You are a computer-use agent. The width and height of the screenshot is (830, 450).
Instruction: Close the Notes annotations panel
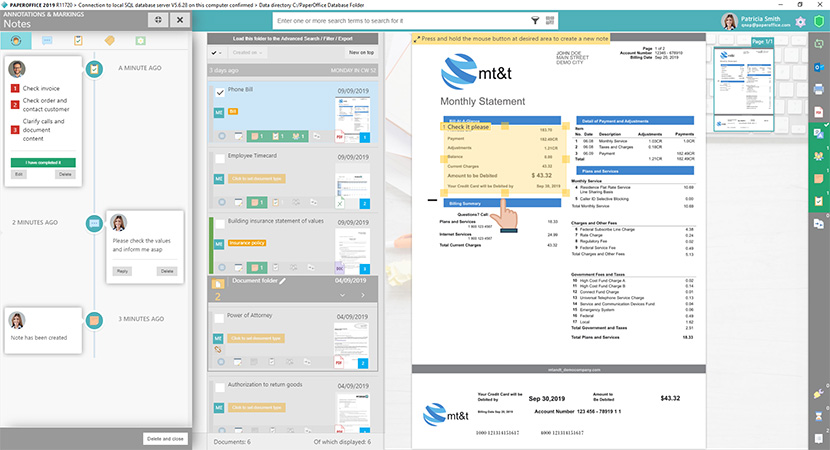pyautogui.click(x=180, y=20)
